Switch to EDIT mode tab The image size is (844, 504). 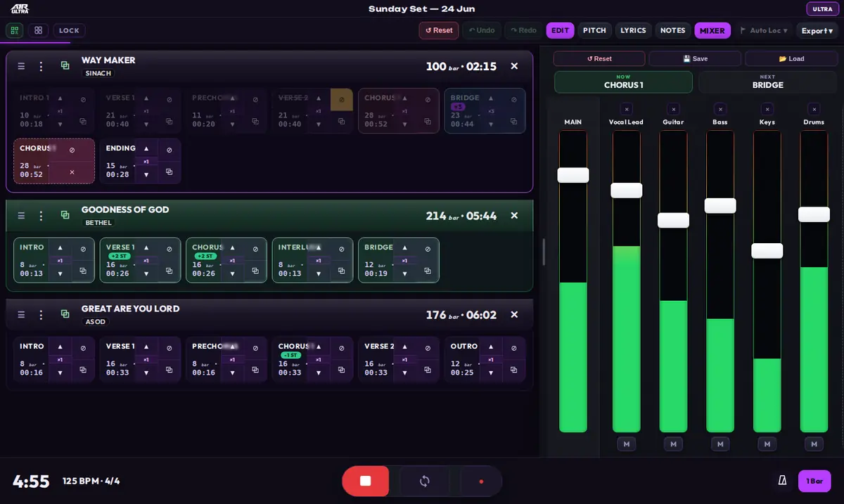point(560,30)
